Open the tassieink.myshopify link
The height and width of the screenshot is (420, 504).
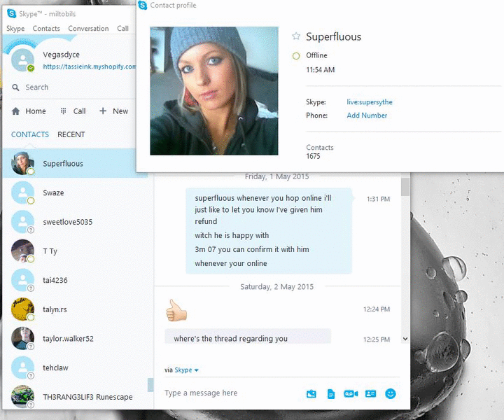[x=90, y=66]
